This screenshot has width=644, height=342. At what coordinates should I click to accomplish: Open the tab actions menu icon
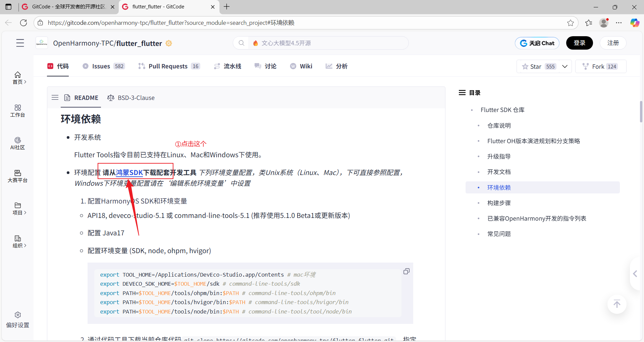(8, 7)
